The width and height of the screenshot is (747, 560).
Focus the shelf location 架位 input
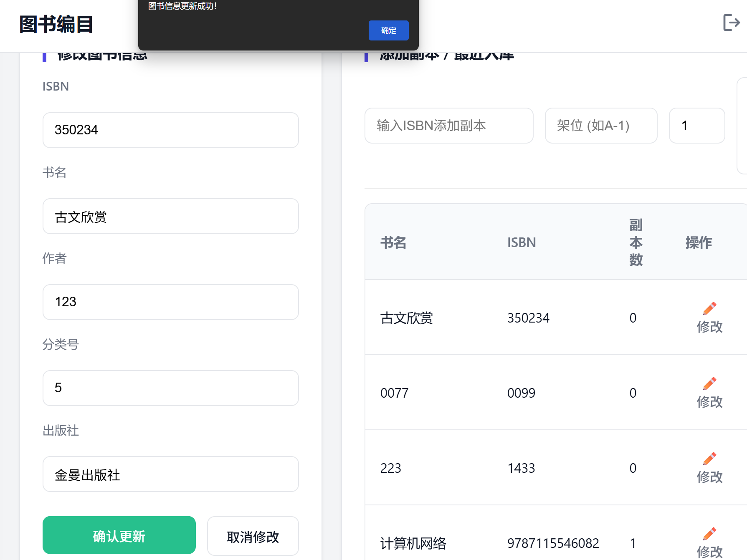click(x=601, y=126)
